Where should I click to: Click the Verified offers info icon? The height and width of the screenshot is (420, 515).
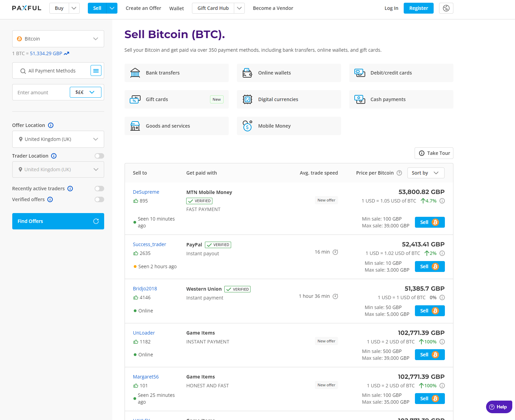[x=50, y=199]
